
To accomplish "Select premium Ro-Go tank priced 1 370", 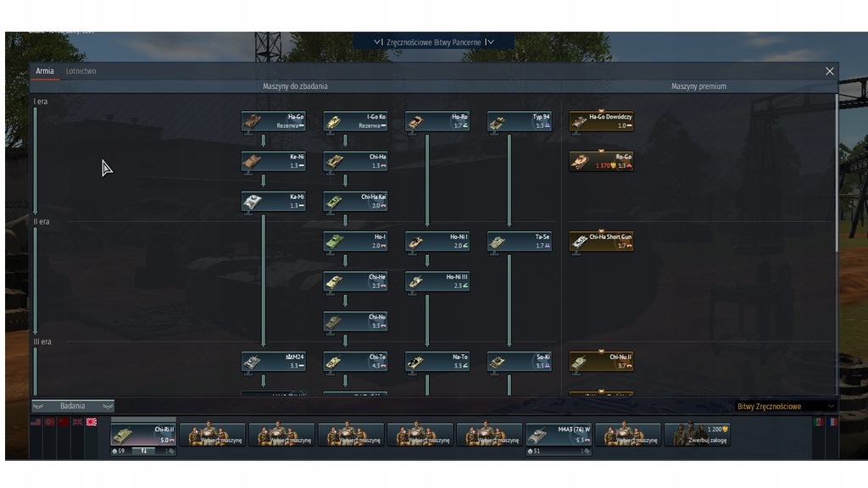I will pyautogui.click(x=601, y=161).
